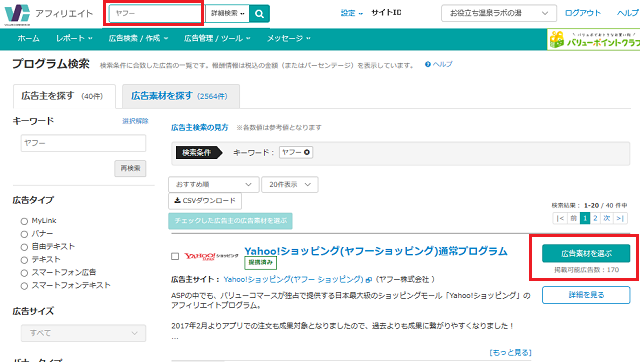Click the magnifier search button in header
640x362 pixels.
pyautogui.click(x=259, y=13)
